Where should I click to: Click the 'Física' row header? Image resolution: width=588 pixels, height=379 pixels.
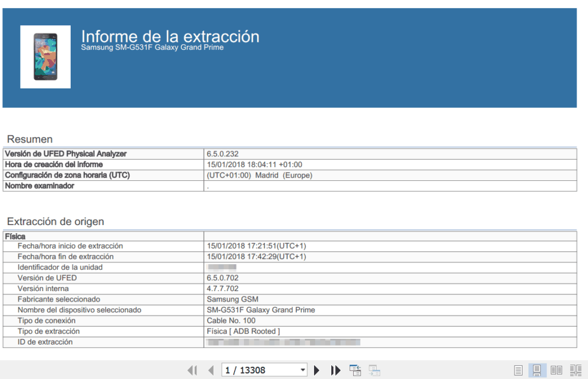15,237
